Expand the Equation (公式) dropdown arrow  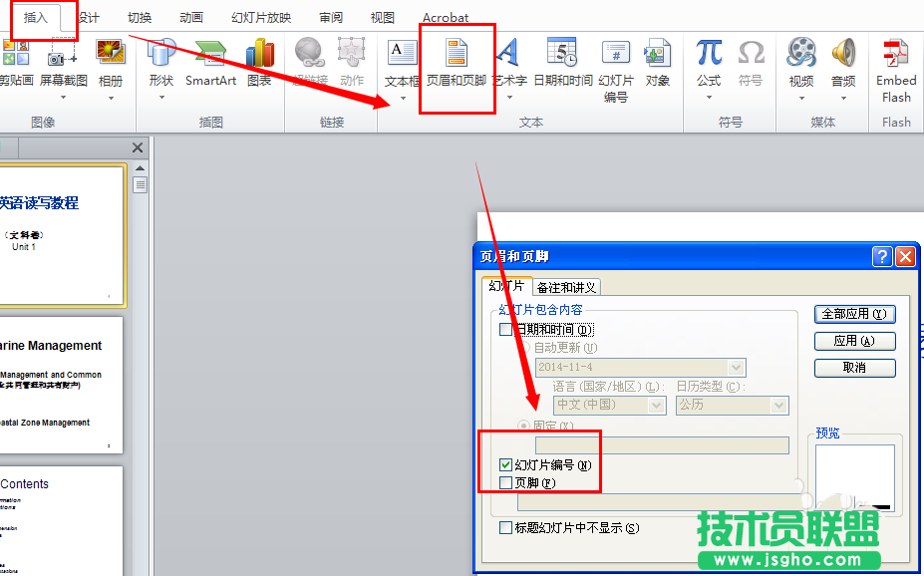(x=709, y=98)
